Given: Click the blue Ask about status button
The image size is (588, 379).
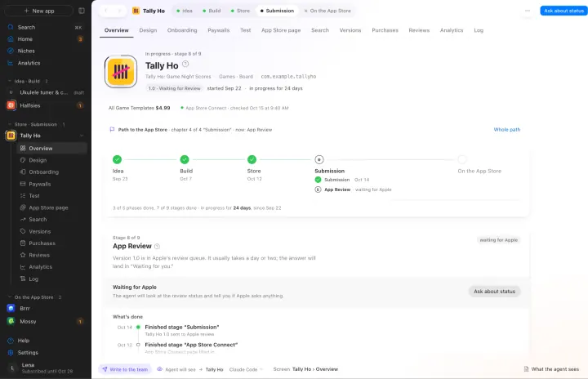Looking at the screenshot, I should pos(563,11).
